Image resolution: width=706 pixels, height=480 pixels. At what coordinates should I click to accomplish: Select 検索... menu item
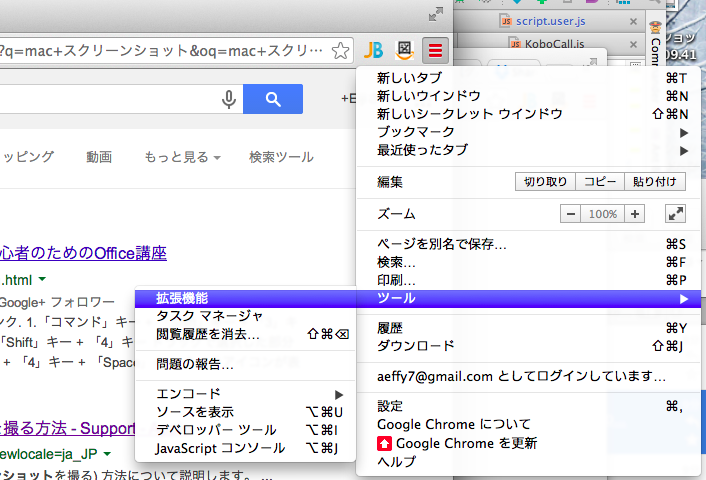pos(529,262)
